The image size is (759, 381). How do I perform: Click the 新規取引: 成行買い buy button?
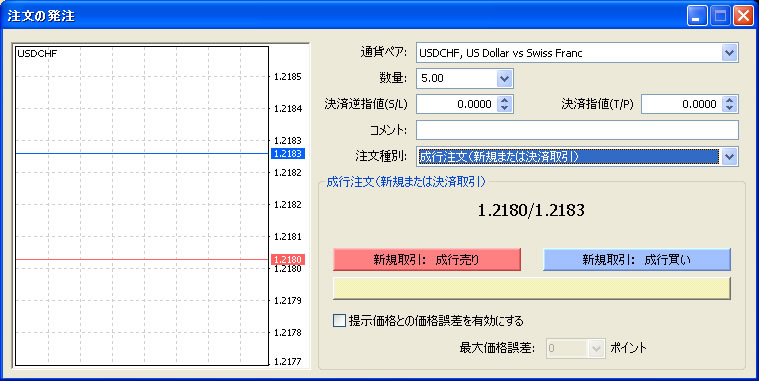pos(637,259)
